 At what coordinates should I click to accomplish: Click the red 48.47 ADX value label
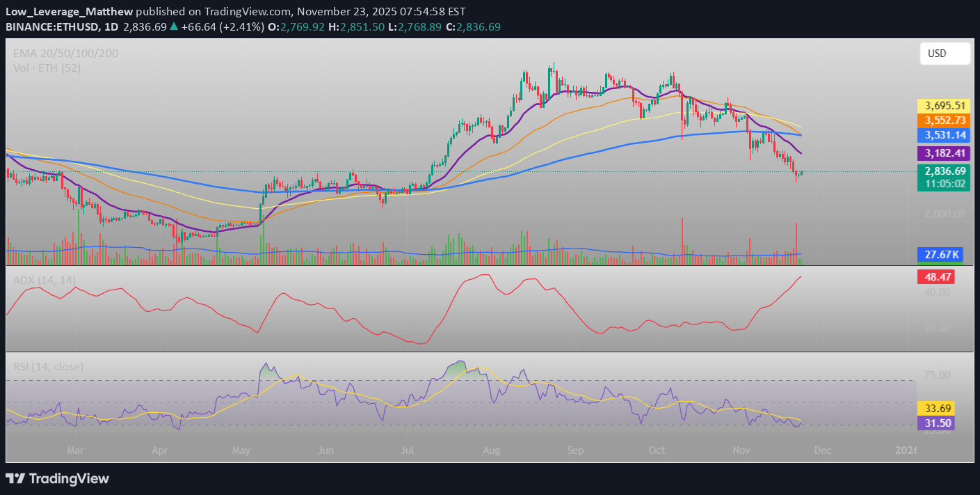(x=936, y=276)
